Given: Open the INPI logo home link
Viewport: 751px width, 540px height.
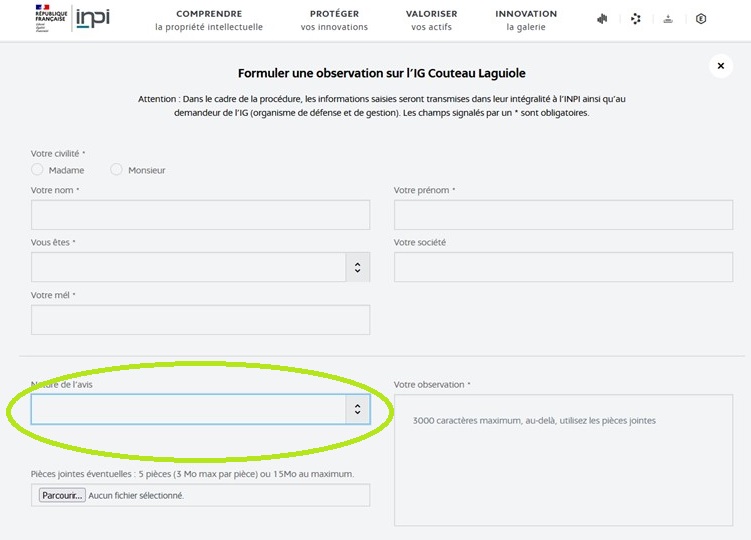Looking at the screenshot, I should coord(93,18).
